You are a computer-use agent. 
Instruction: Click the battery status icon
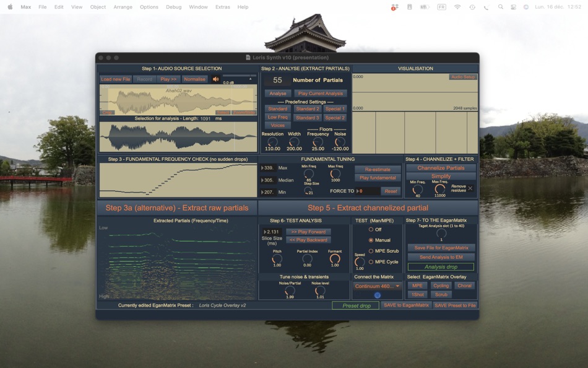[425, 7]
